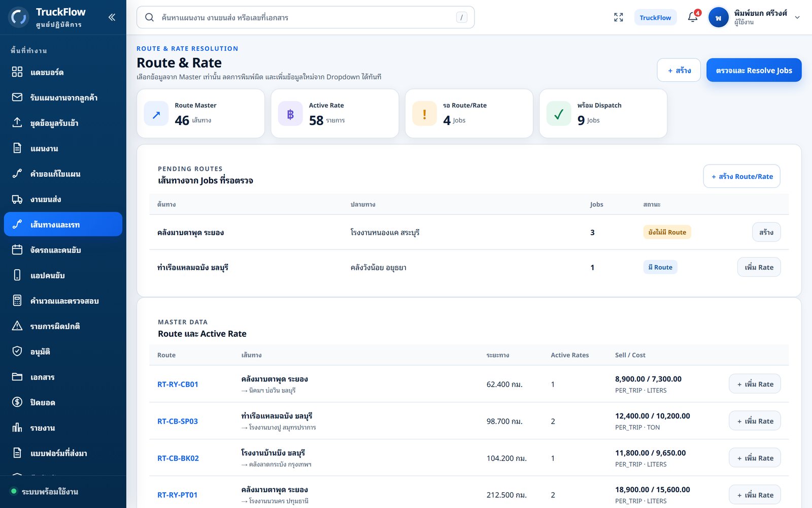This screenshot has width=812, height=508.
Task: Open route link RT-RY-CB01
Action: [x=178, y=385]
